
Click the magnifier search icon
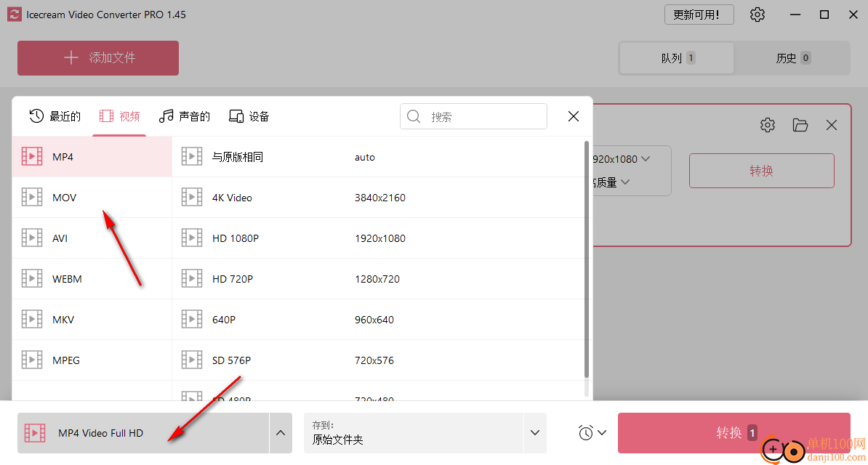(x=414, y=116)
